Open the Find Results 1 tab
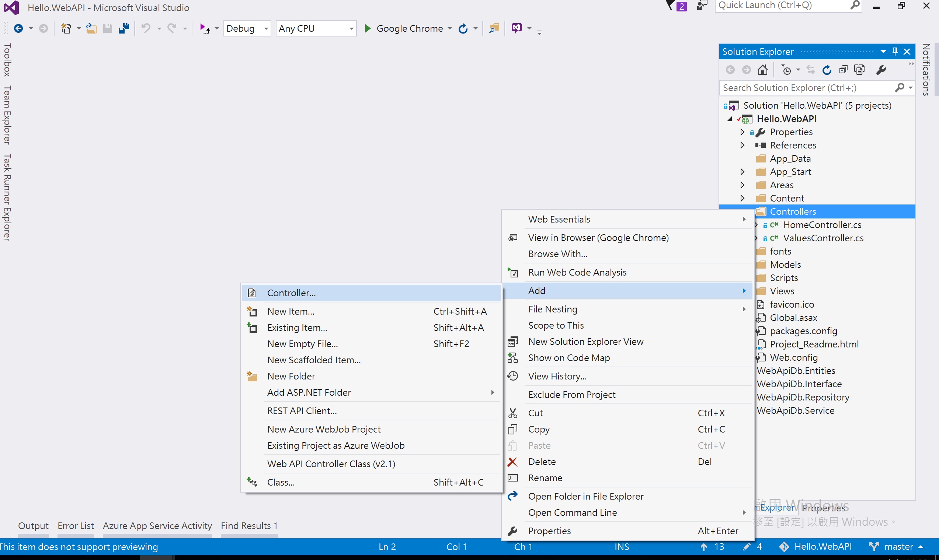 tap(249, 526)
